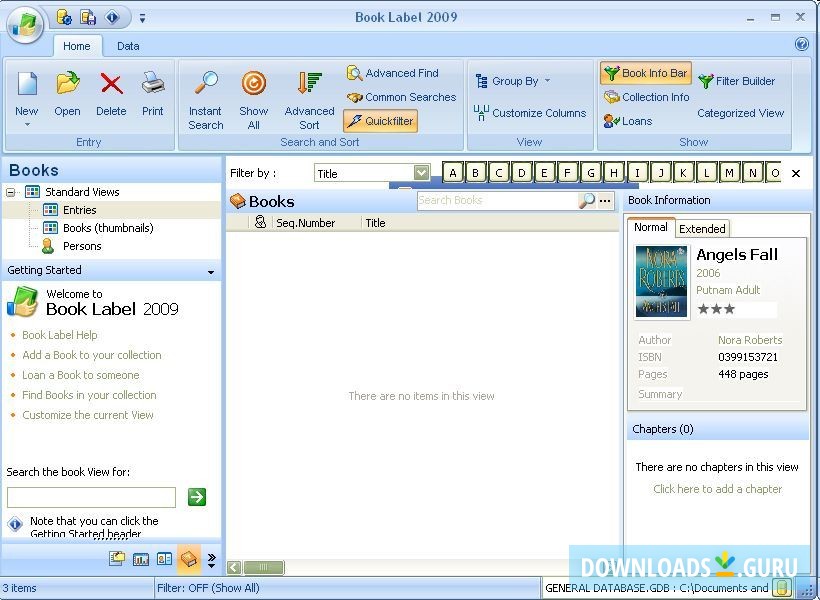820x600 pixels.
Task: Switch to the Home ribbon tab
Action: click(x=76, y=46)
